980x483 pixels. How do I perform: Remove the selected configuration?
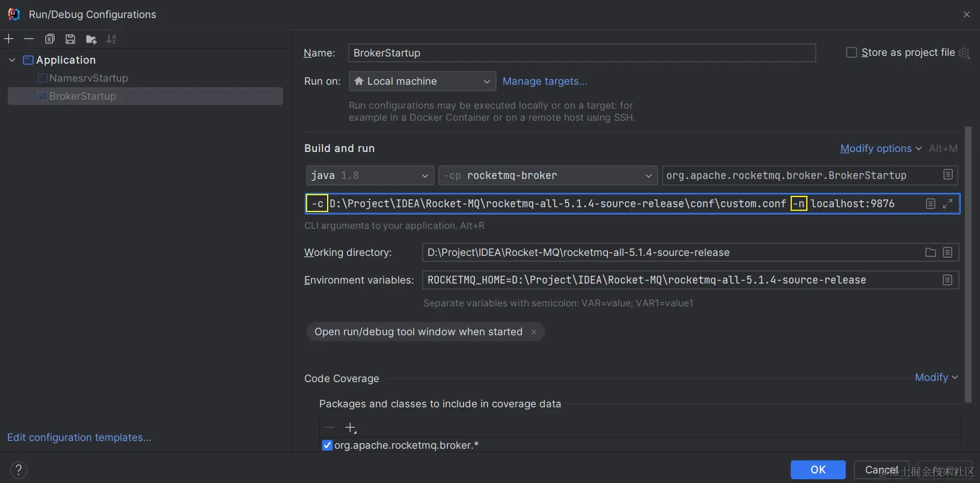(29, 39)
